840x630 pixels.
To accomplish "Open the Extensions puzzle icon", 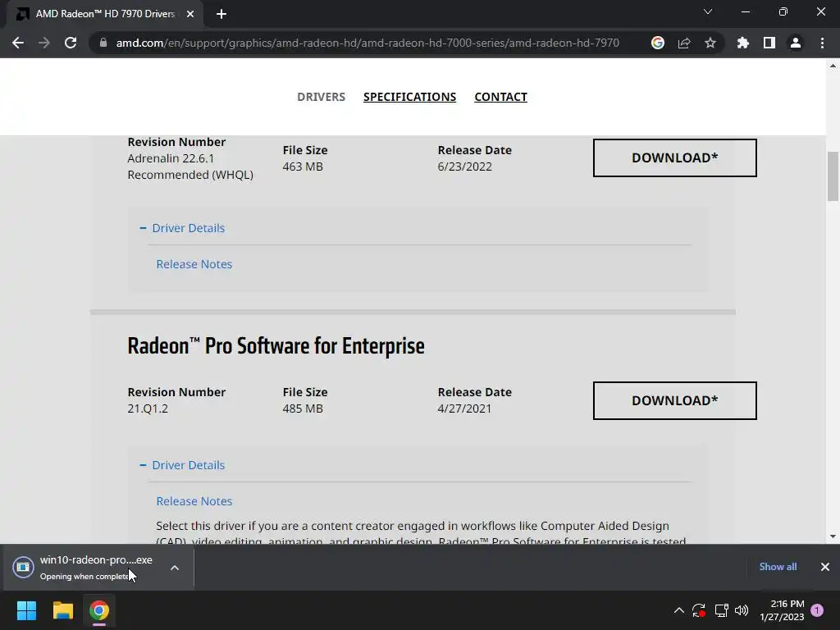I will pyautogui.click(x=743, y=43).
